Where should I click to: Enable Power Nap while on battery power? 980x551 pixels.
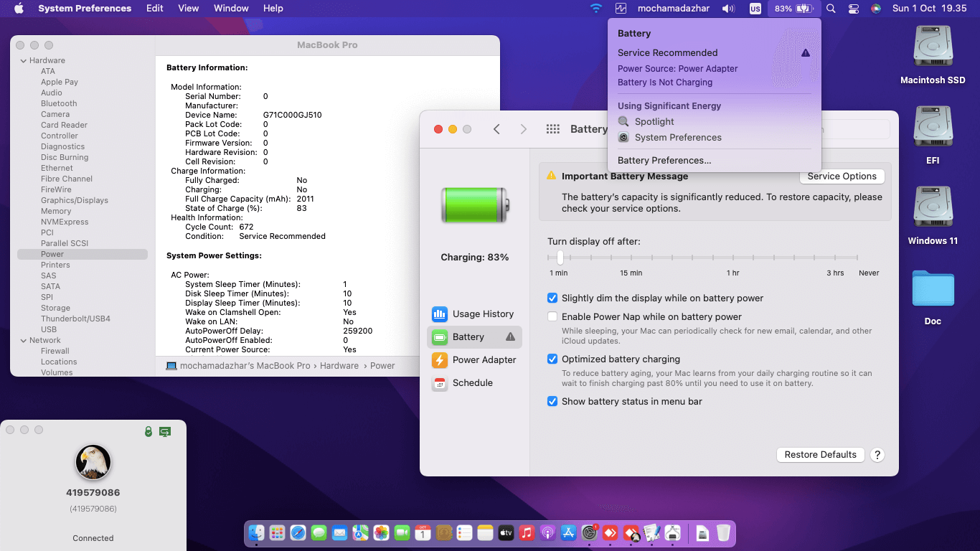click(x=552, y=316)
